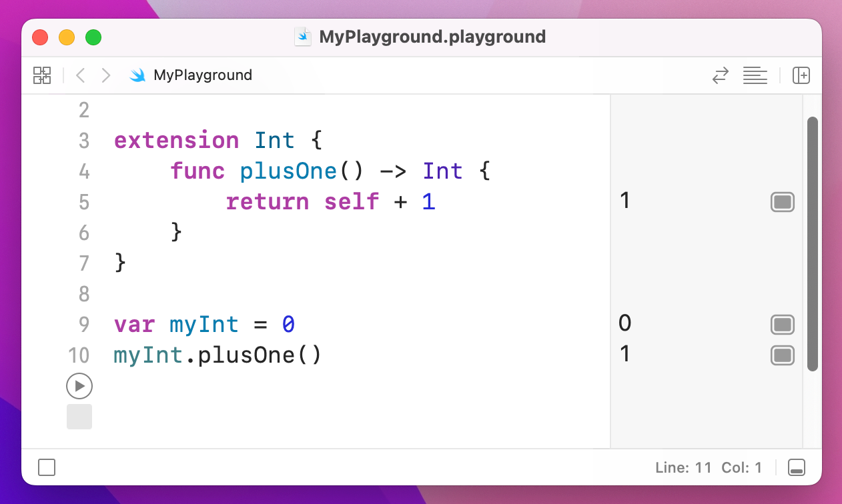Click the Line: 11 Col: 1 indicator
Image resolution: width=842 pixels, height=504 pixels.
coord(709,467)
